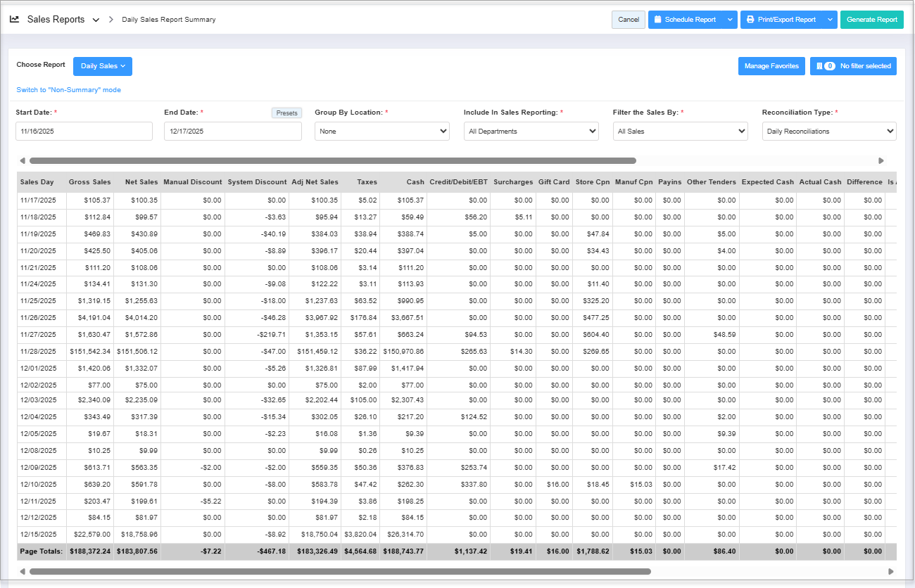Open the Group By Location dropdown
Image resolution: width=915 pixels, height=588 pixels.
(x=381, y=132)
